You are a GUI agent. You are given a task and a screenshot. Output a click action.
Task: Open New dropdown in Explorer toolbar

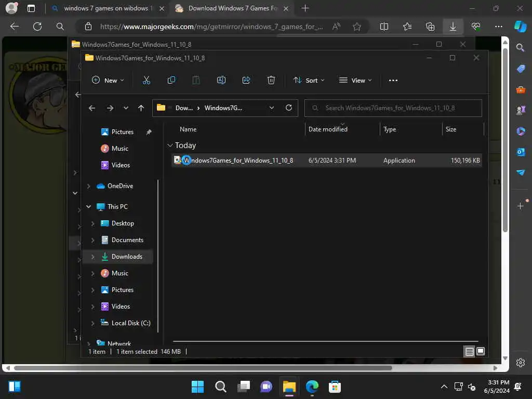108,81
